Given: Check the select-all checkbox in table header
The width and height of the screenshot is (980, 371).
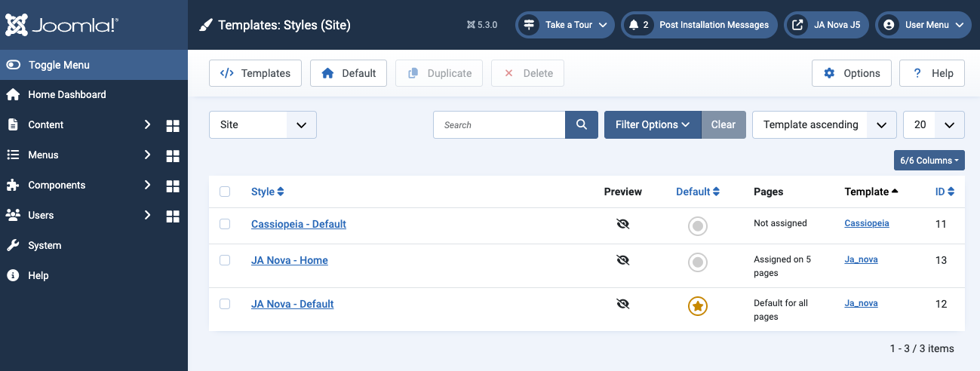Looking at the screenshot, I should pos(225,192).
